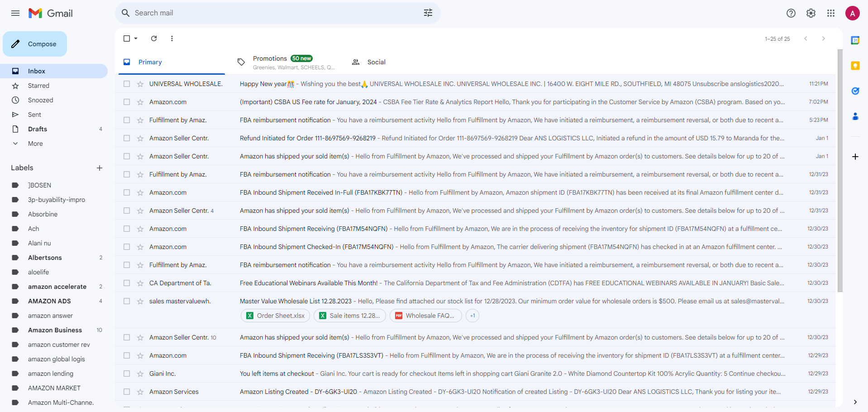Show search options filter icon
The image size is (868, 412).
point(428,13)
